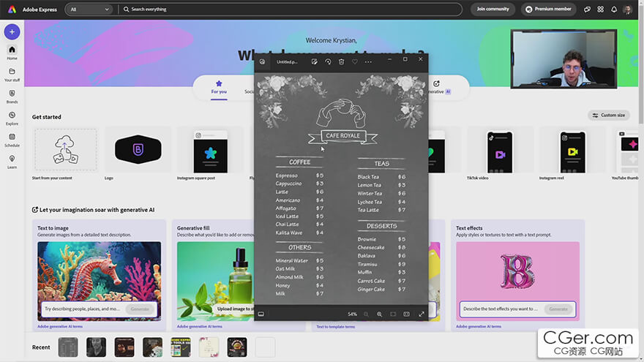Viewport: 644px width, 362px height.
Task: Open the TikTok video tile
Action: [500, 151]
